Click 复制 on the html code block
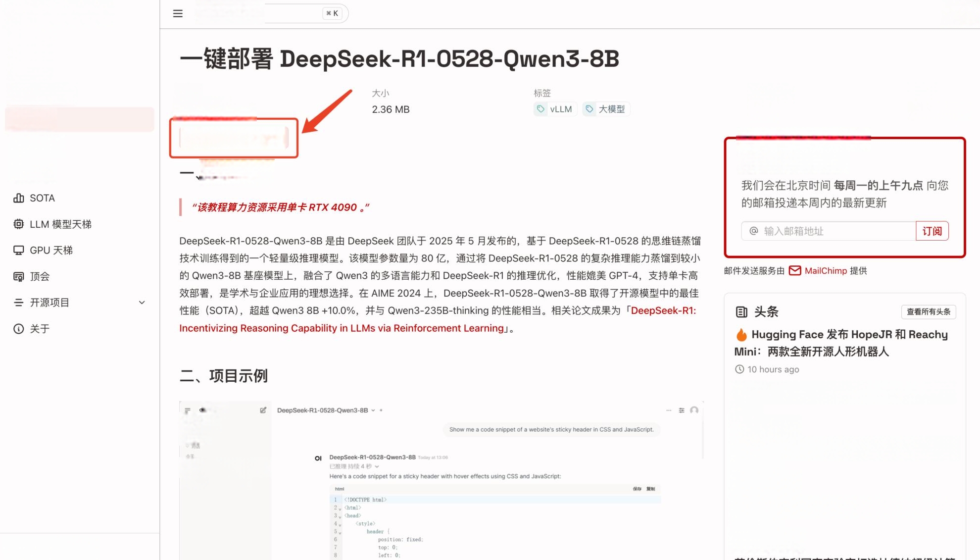The width and height of the screenshot is (980, 560). tap(650, 489)
